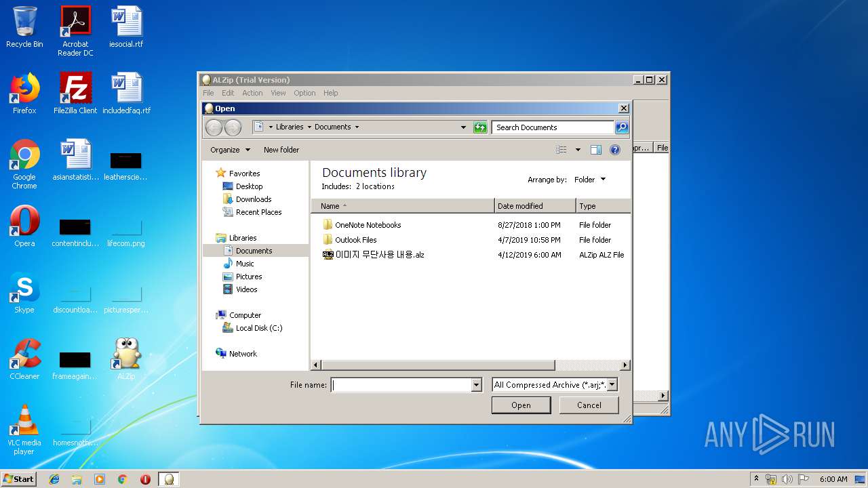Launch Acrobat Reader DC desktop shortcut
The width and height of the screenshot is (868, 488).
[75, 30]
